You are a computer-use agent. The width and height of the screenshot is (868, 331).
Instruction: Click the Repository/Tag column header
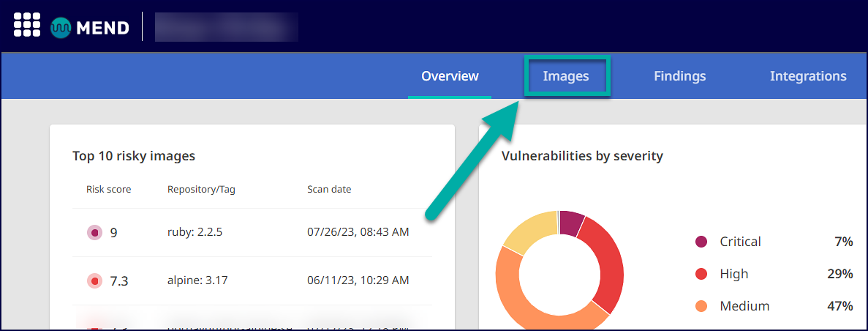[201, 189]
